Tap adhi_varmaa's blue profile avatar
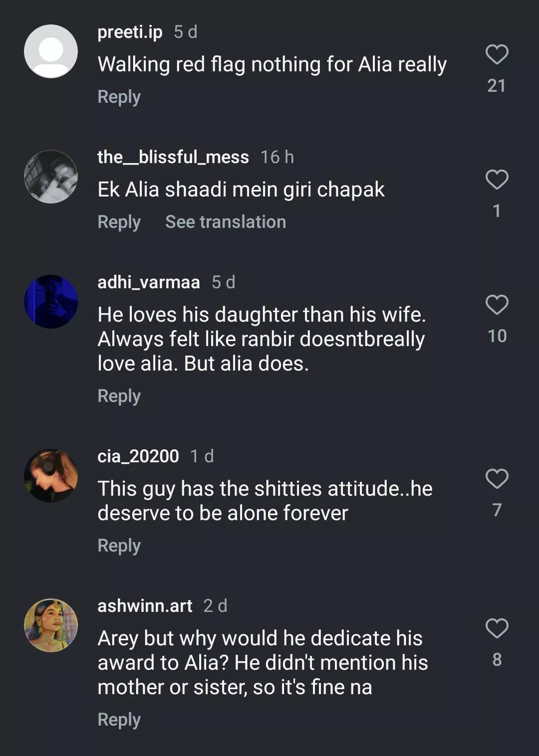The height and width of the screenshot is (756, 539). click(51, 302)
